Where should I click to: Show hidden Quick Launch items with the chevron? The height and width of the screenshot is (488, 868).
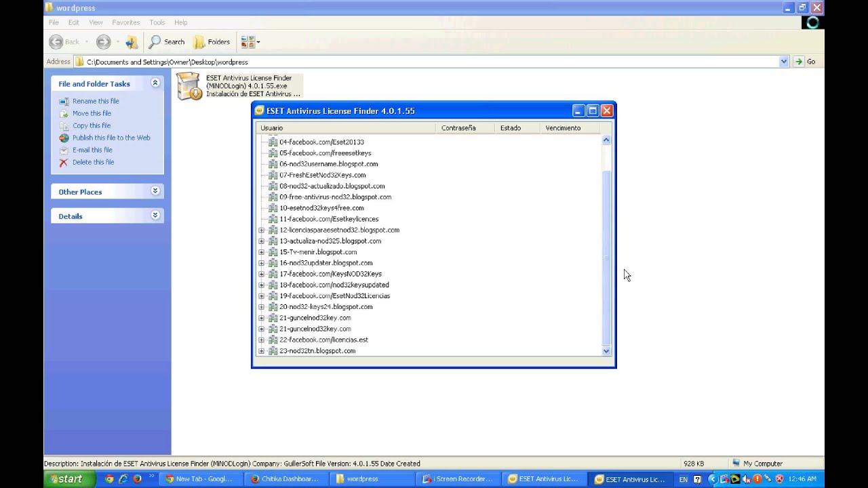(151, 476)
